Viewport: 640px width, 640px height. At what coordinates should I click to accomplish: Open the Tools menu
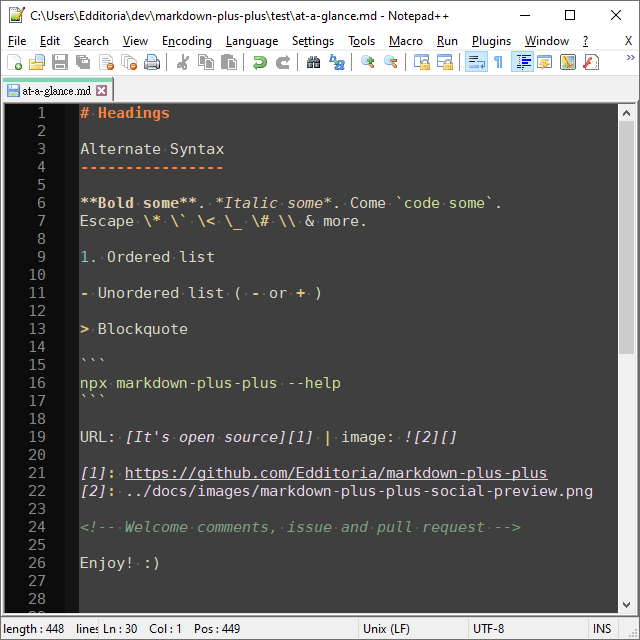[x=361, y=41]
